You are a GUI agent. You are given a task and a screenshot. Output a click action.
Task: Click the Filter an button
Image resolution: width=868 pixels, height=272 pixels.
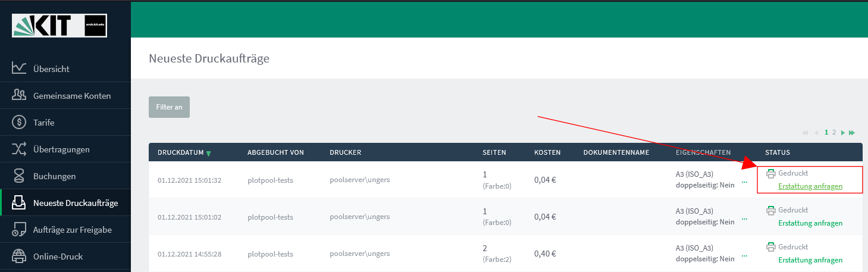(x=169, y=107)
